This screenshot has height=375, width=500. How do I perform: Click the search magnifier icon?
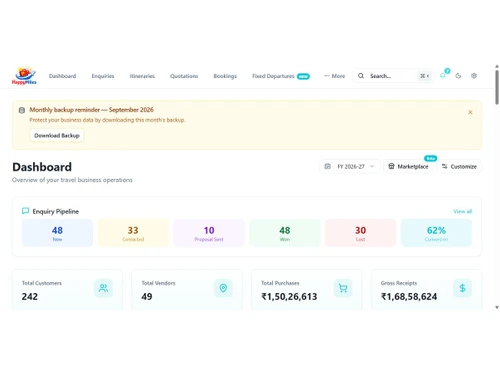361,76
